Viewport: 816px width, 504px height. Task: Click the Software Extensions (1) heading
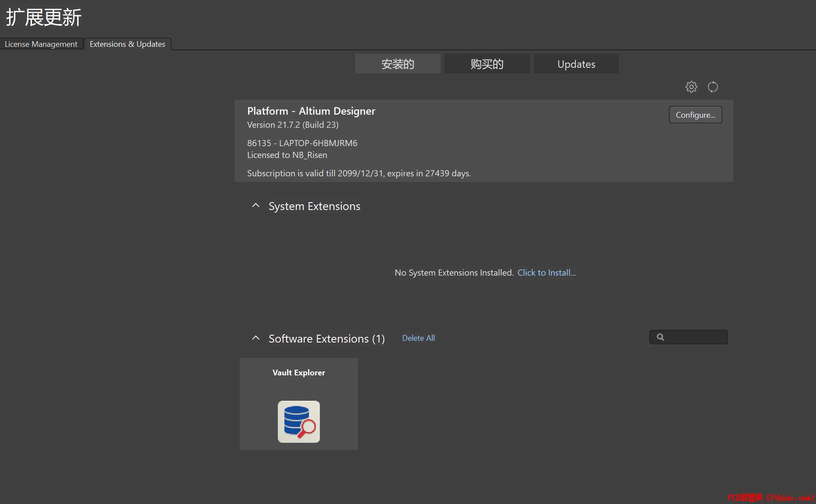coord(326,339)
